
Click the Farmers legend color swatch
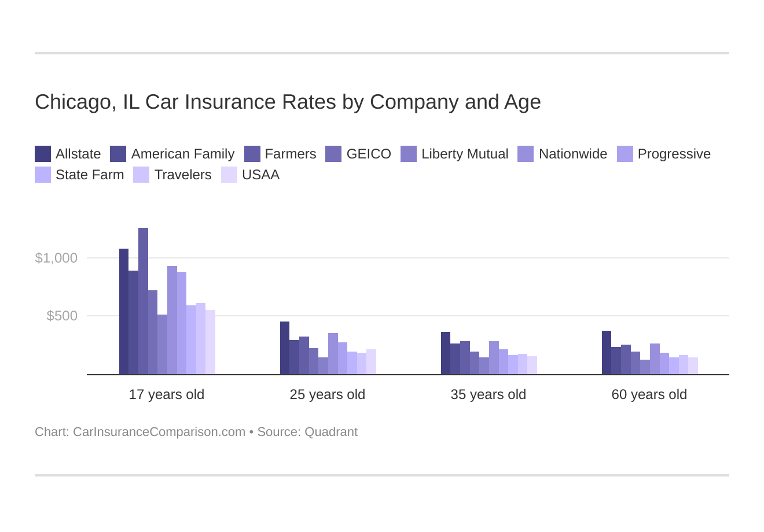point(252,154)
